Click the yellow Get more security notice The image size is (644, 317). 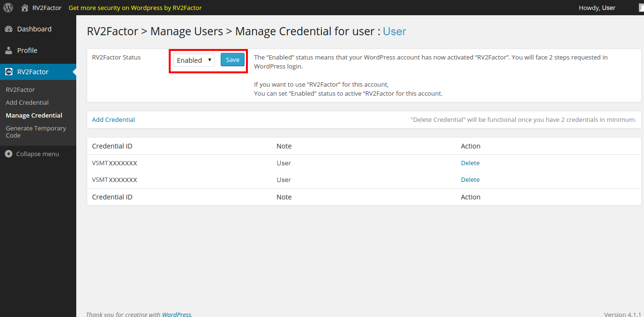click(x=135, y=8)
